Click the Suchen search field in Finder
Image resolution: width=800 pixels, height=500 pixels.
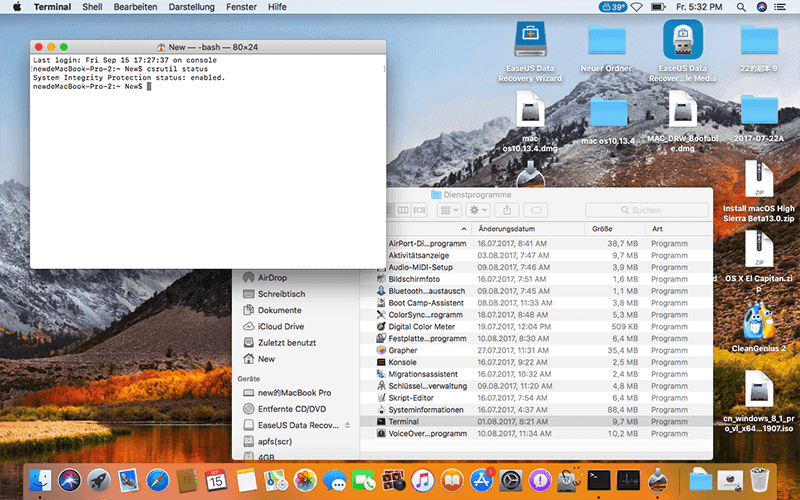click(647, 210)
